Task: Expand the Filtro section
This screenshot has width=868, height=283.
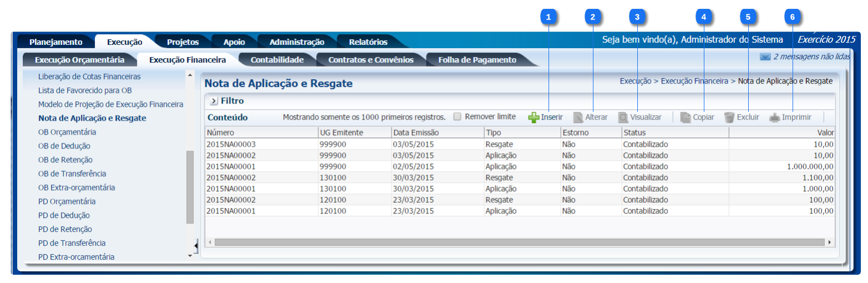Action: click(x=214, y=101)
